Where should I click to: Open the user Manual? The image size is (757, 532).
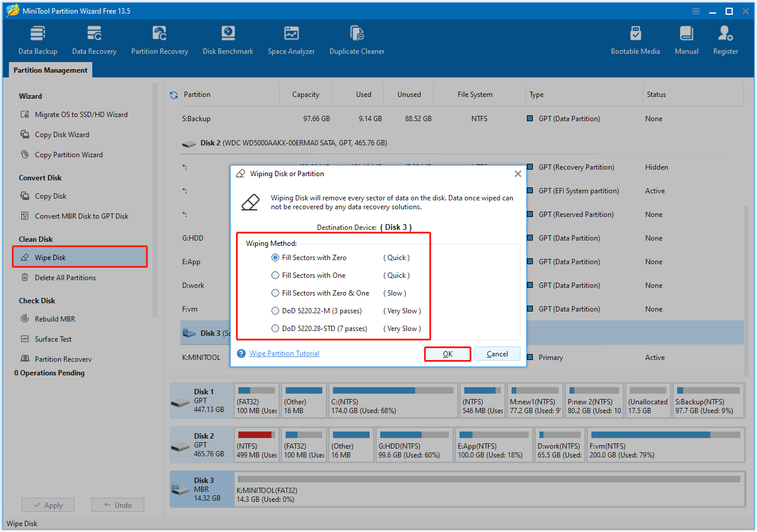pyautogui.click(x=686, y=39)
